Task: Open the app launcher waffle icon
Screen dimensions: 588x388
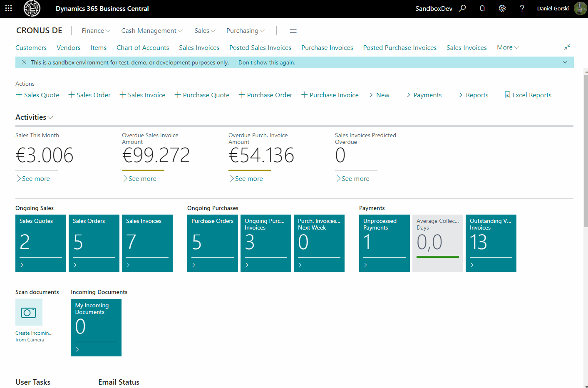Action: coord(8,8)
